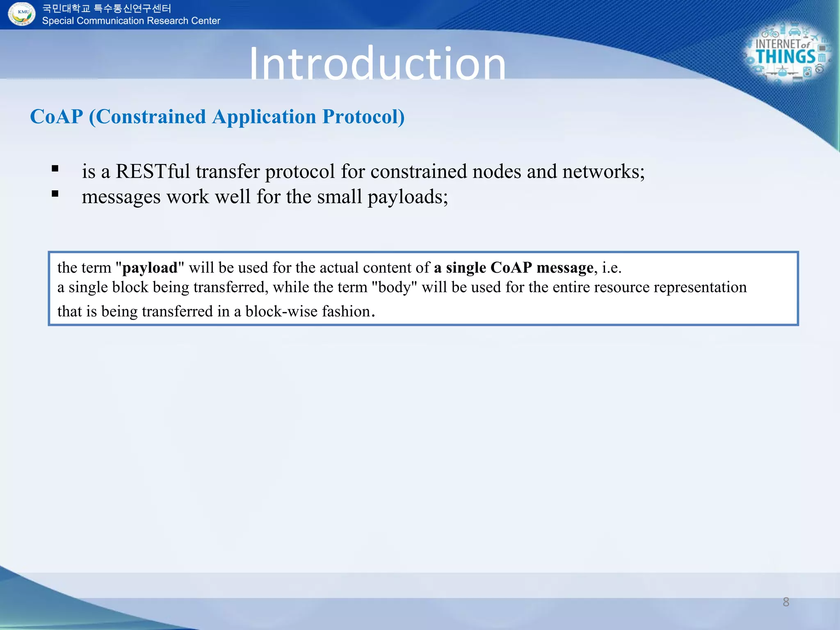Click the car icon in IoT logo
The image size is (840, 630).
click(794, 32)
